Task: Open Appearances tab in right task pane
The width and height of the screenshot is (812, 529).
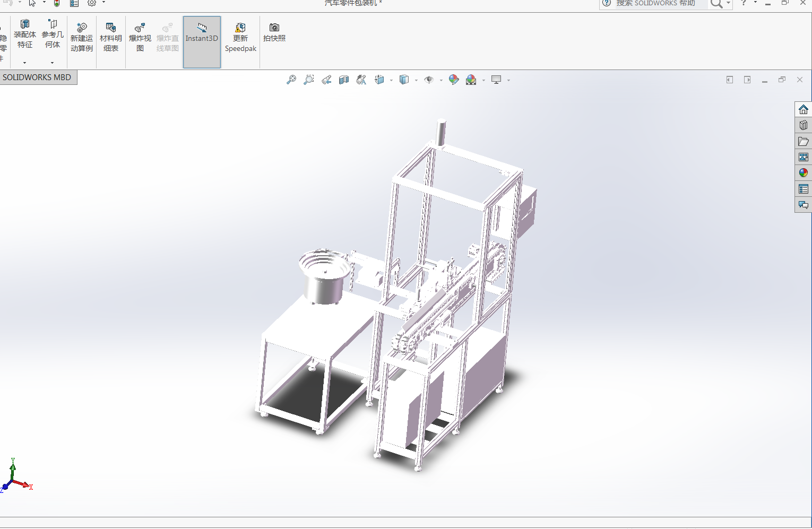Action: (x=803, y=173)
